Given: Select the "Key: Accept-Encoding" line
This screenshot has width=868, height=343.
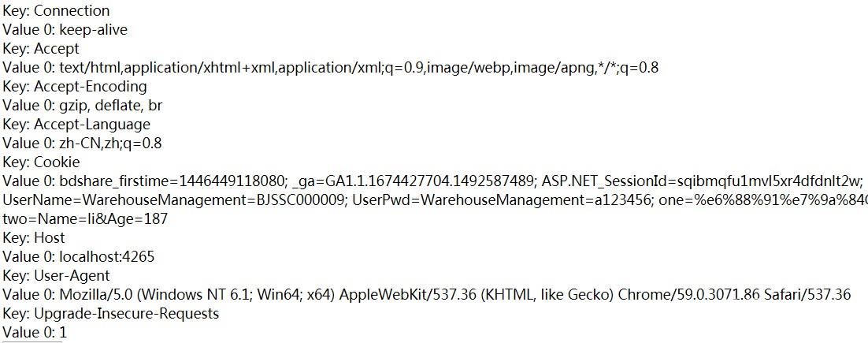Looking at the screenshot, I should [x=74, y=87].
